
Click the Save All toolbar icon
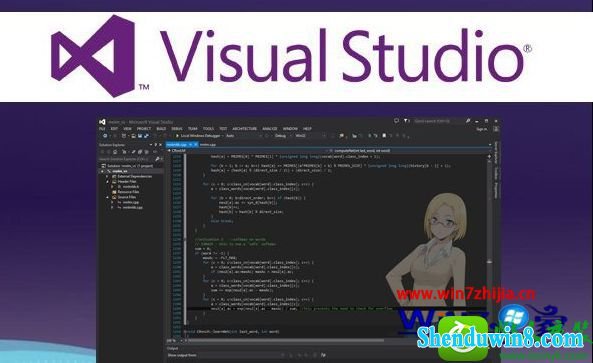[x=146, y=136]
